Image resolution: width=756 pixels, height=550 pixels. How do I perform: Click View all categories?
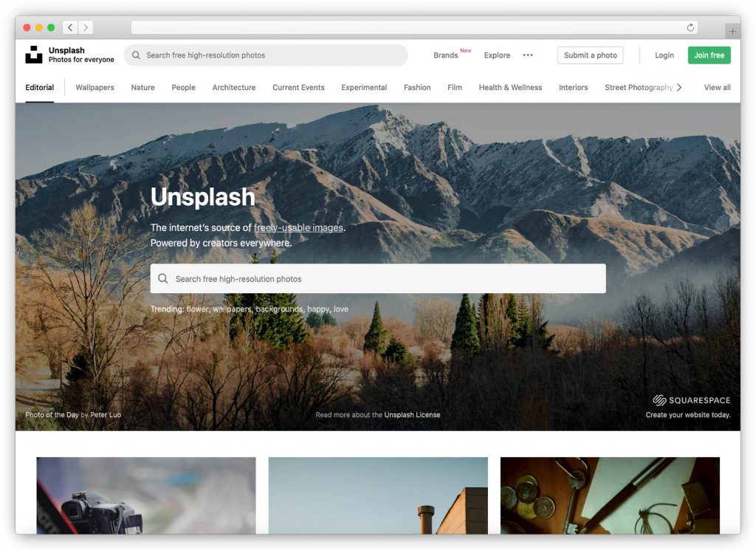click(717, 87)
